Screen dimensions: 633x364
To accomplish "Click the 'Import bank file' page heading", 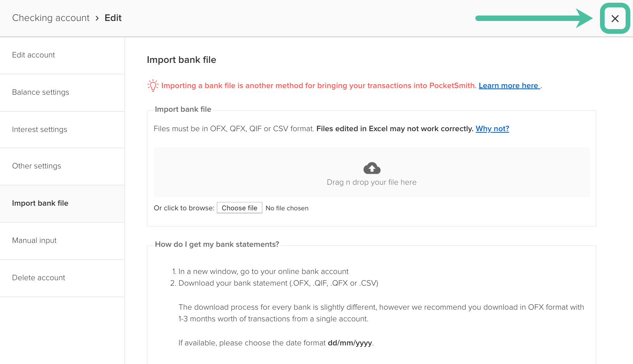I will point(181,60).
